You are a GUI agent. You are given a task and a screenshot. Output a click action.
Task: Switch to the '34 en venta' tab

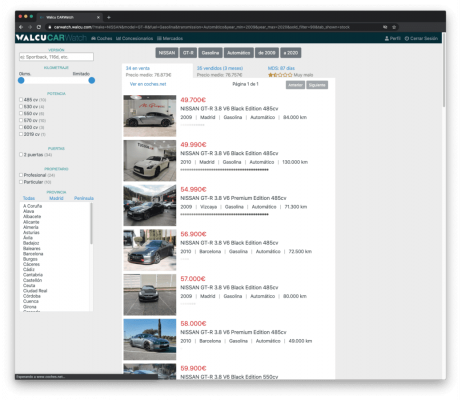point(157,71)
